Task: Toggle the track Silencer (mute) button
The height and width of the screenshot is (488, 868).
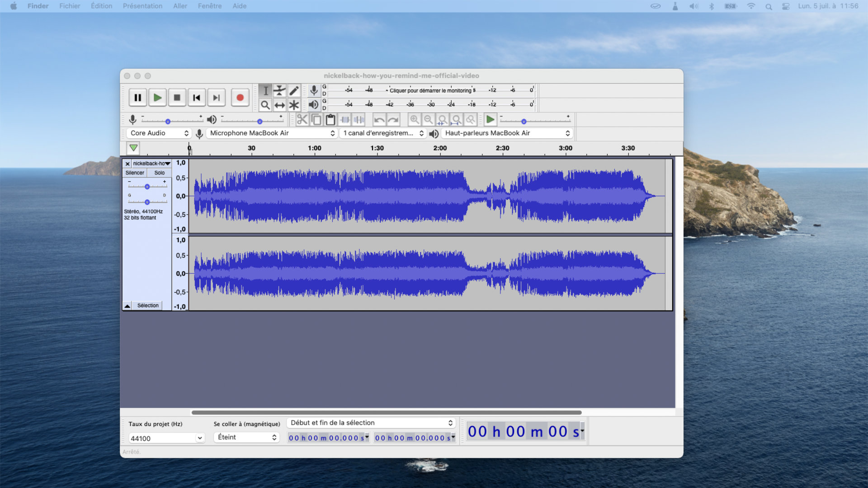Action: (x=135, y=173)
